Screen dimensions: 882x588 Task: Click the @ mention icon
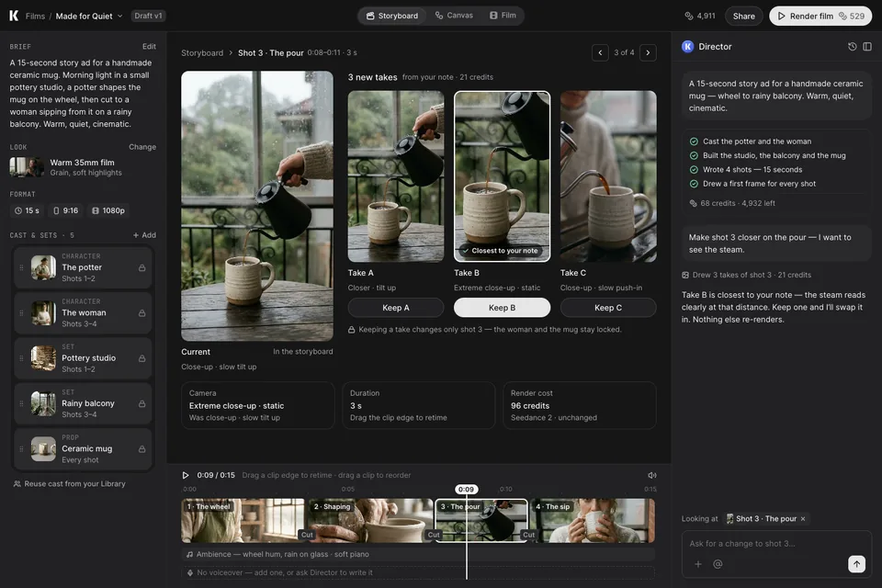[x=718, y=564]
